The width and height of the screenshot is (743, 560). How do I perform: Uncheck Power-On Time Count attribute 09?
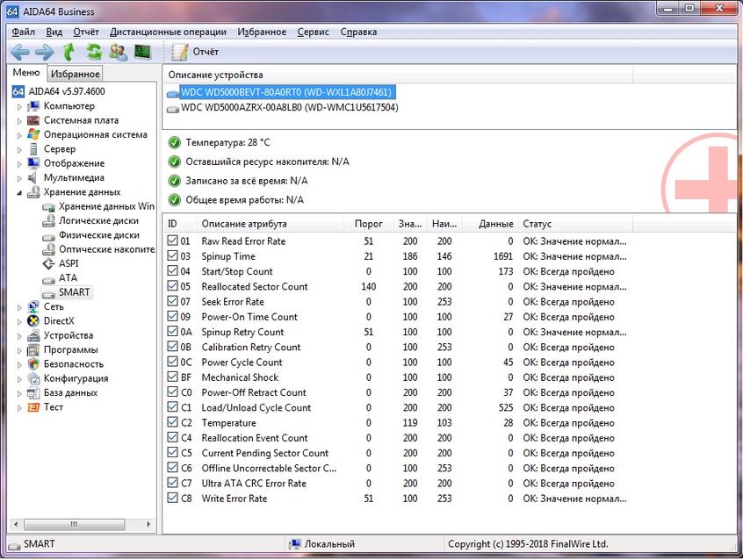pyautogui.click(x=173, y=317)
